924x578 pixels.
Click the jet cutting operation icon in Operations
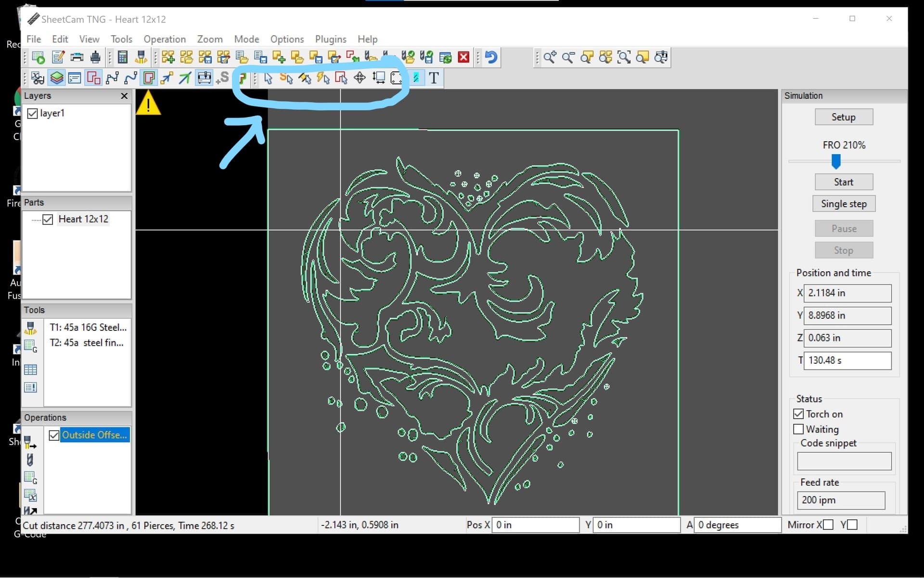(30, 442)
